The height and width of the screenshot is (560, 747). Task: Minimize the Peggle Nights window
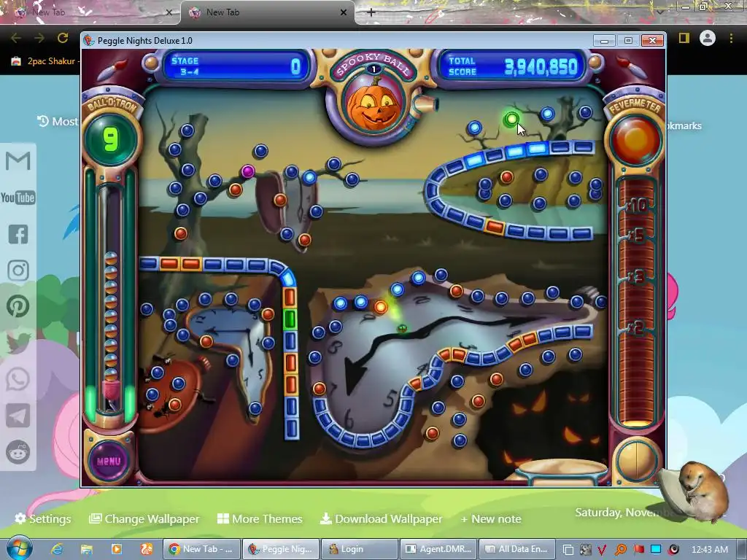[x=604, y=41]
